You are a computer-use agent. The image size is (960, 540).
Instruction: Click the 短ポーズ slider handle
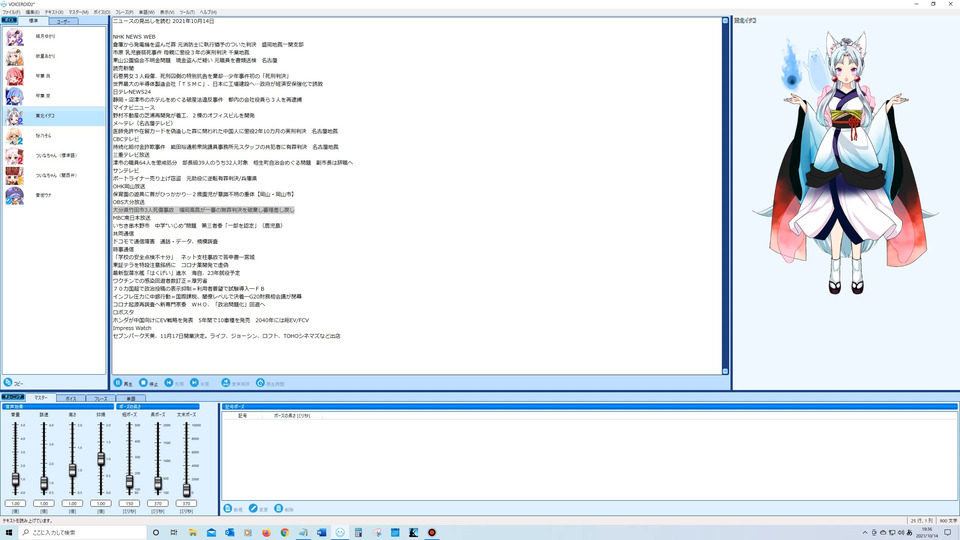(x=129, y=482)
